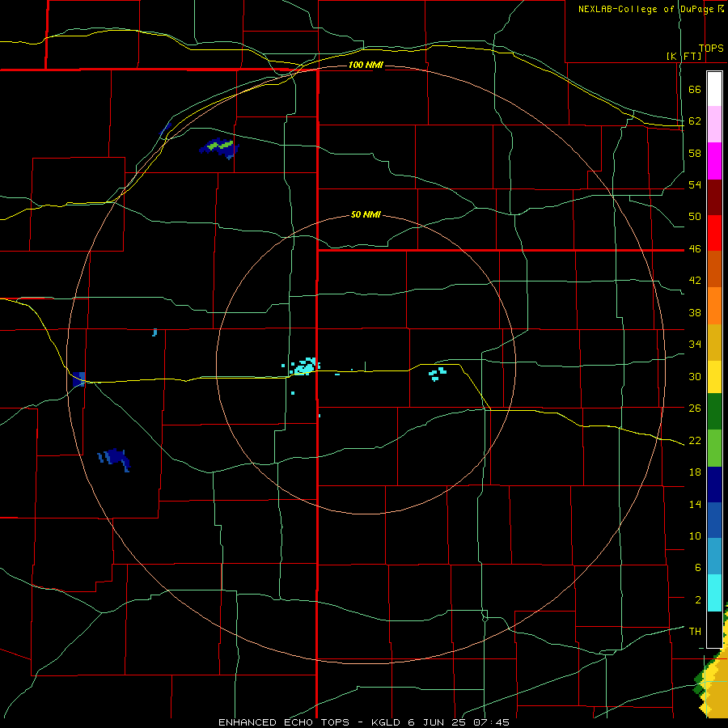
Task: Pick the magenta legend color band
Action: [714, 161]
